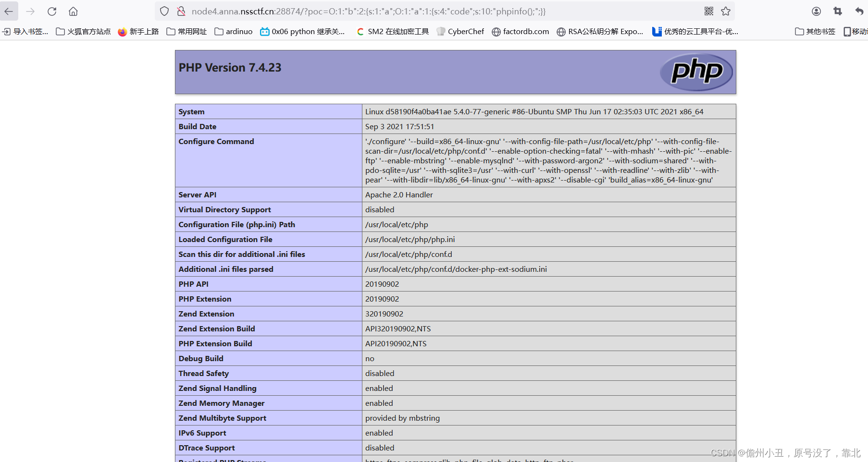Viewport: 868px width, 462px height.
Task: Click the /usr/local/etc/php/php.ini path
Action: point(410,239)
